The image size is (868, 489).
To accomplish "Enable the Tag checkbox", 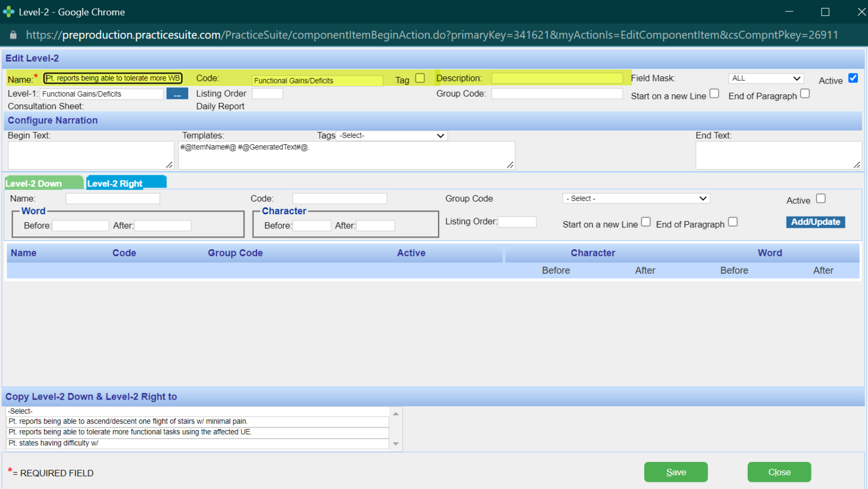I will click(419, 79).
